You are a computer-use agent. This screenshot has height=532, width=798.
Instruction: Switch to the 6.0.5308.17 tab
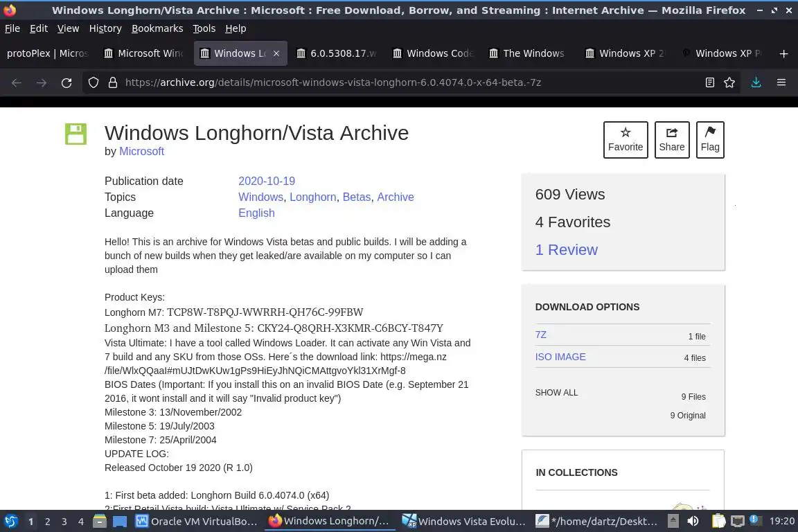(x=337, y=53)
